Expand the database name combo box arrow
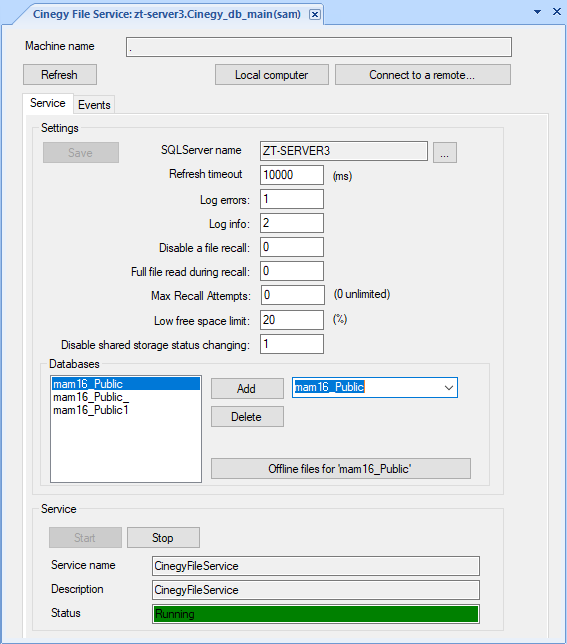Image resolution: width=567 pixels, height=644 pixels. [x=449, y=388]
